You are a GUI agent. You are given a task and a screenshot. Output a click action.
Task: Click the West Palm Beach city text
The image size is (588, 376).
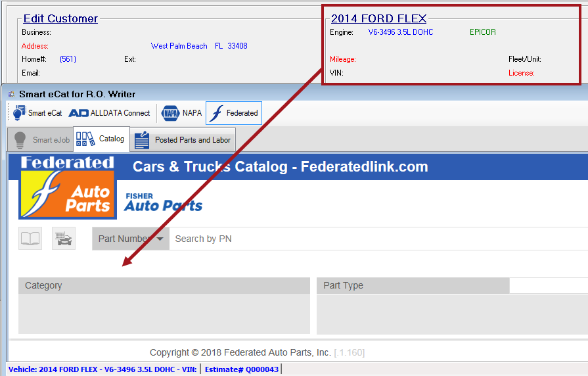[179, 46]
